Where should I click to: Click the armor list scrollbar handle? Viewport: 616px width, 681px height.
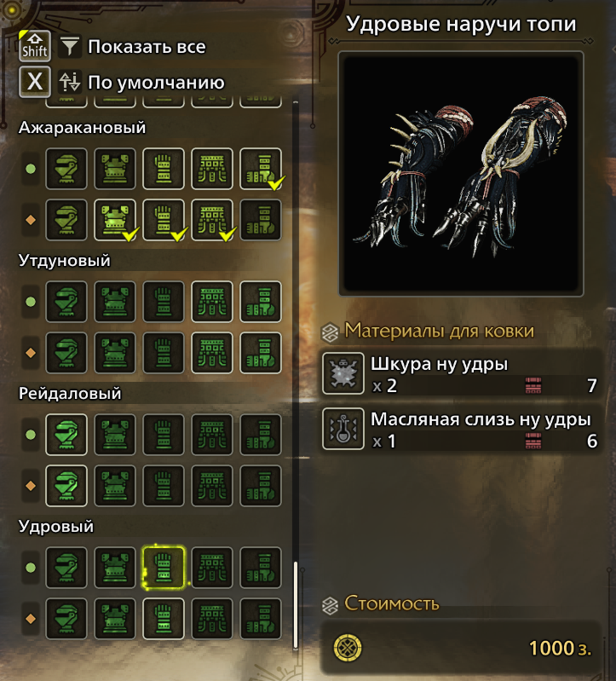296,605
